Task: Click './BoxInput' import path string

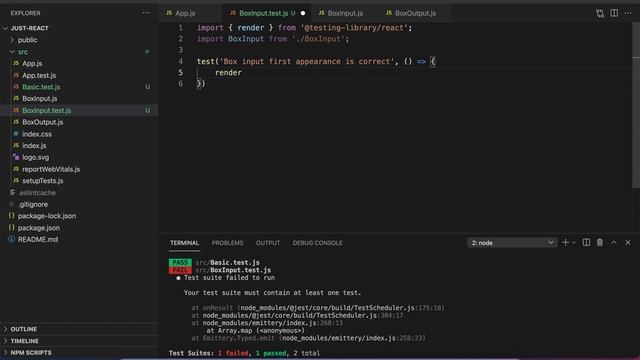Action: 318,39
